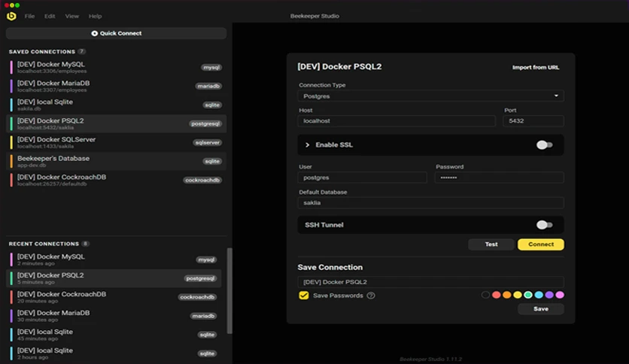
Task: Toggle the SSH Tunnel switch
Action: pyautogui.click(x=545, y=225)
